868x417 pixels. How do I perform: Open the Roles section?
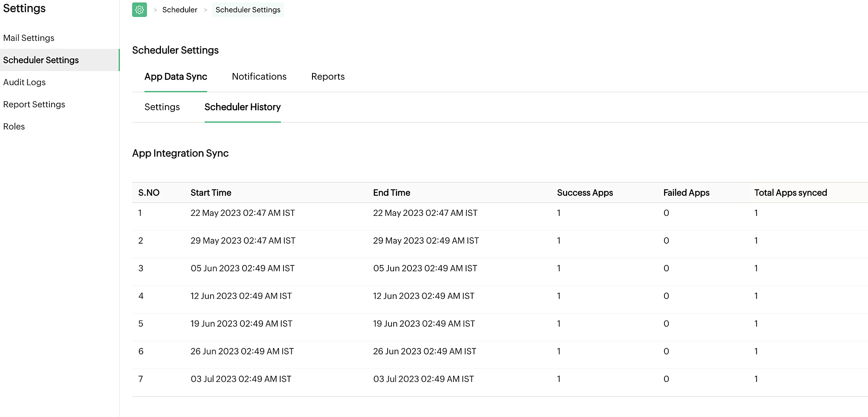tap(14, 126)
